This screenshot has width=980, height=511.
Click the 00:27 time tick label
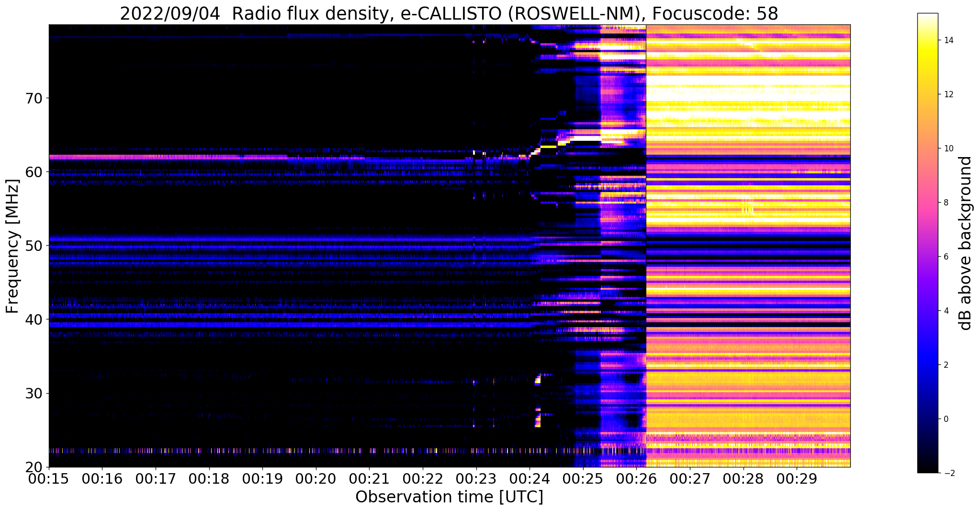(x=689, y=479)
